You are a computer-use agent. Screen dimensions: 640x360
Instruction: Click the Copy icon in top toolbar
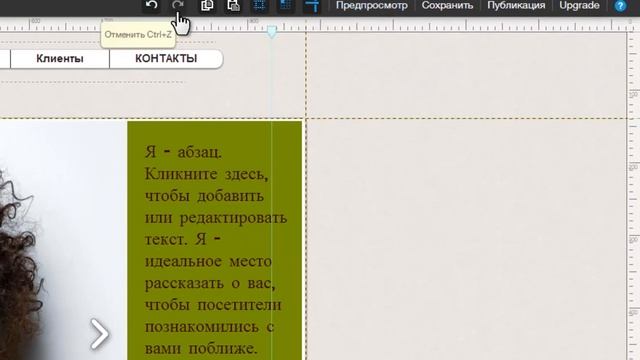pyautogui.click(x=207, y=5)
